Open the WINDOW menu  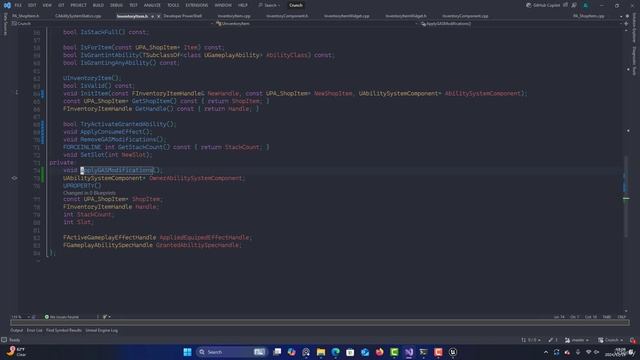223,5
